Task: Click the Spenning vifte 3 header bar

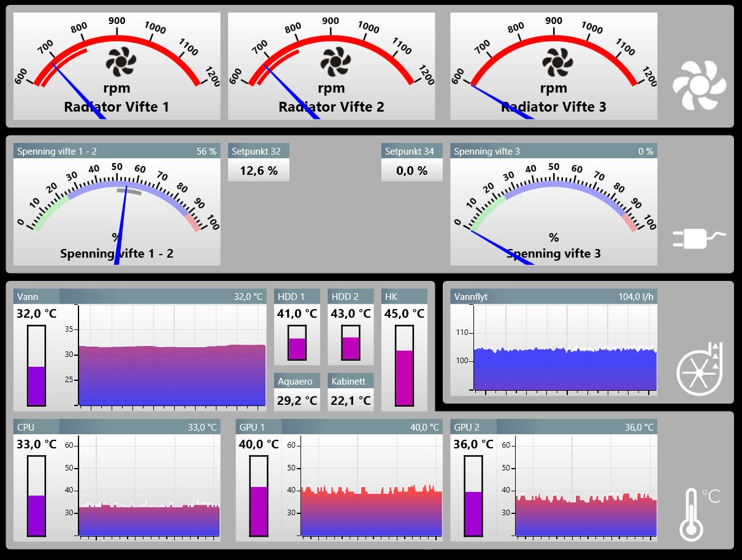Action: (x=554, y=151)
